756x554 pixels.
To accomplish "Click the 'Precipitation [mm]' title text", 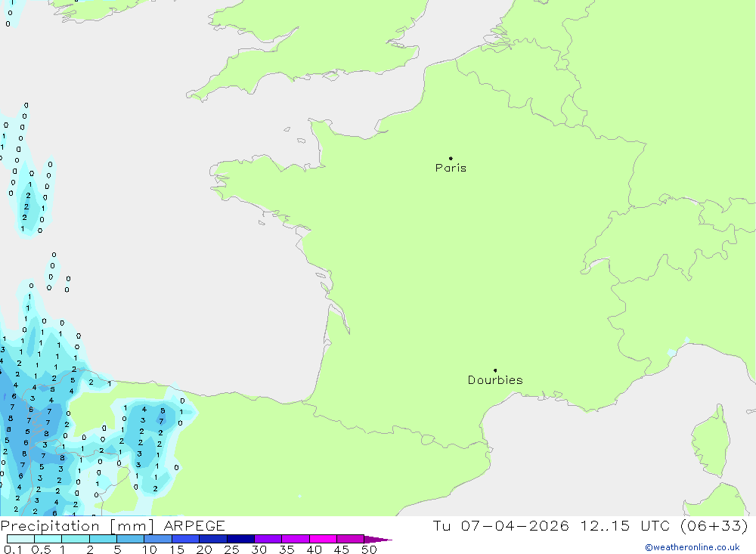I will click(77, 526).
